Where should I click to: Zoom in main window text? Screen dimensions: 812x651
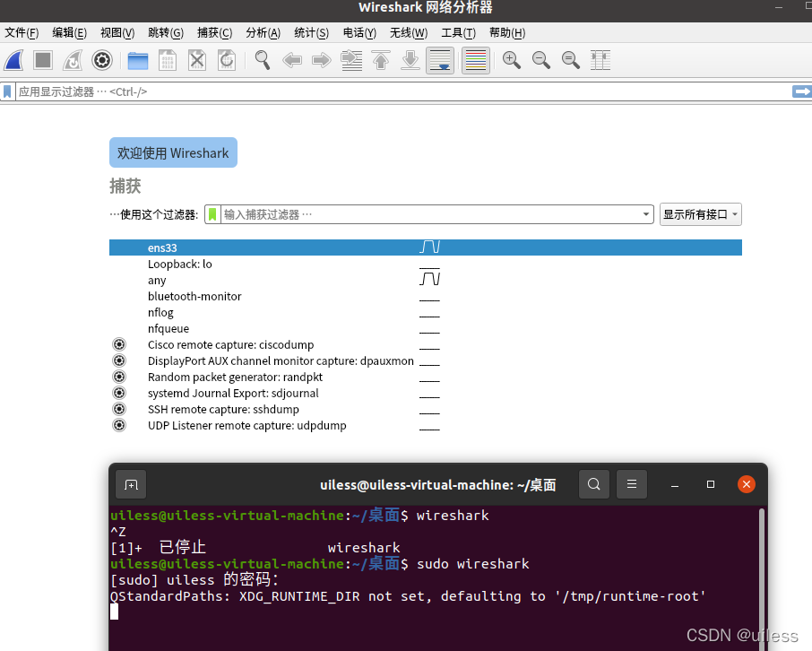click(x=512, y=61)
